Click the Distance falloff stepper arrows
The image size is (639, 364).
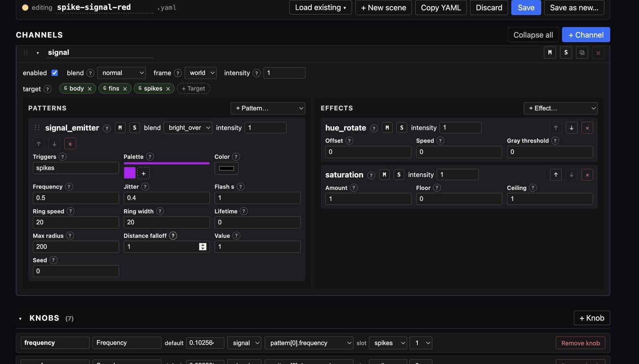[203, 247]
